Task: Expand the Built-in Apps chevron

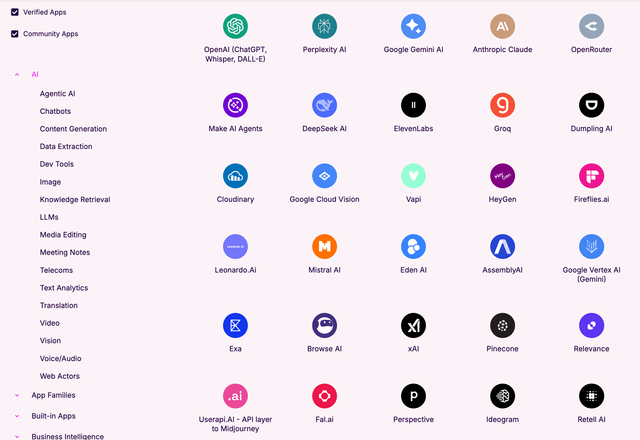Action: pyautogui.click(x=17, y=416)
